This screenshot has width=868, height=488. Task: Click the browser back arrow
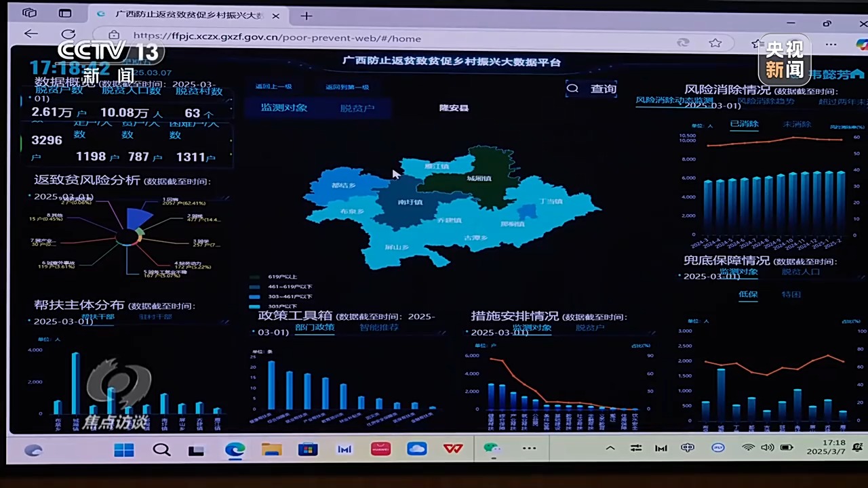coord(31,34)
